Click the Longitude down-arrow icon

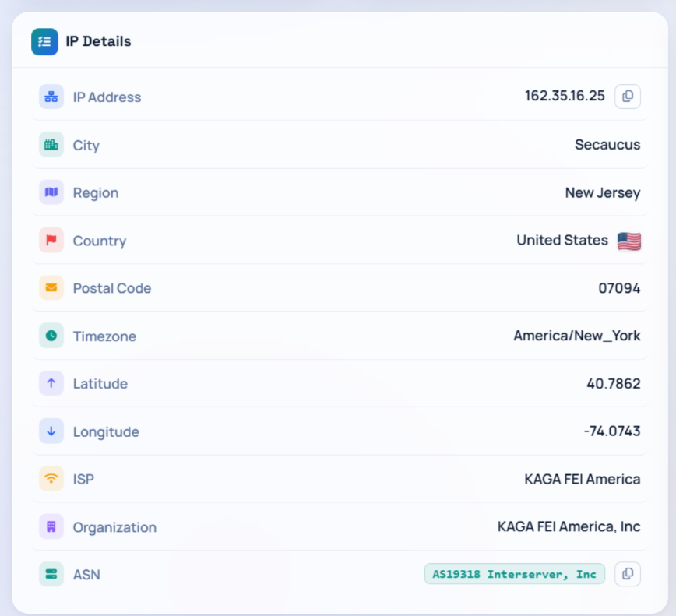[51, 431]
